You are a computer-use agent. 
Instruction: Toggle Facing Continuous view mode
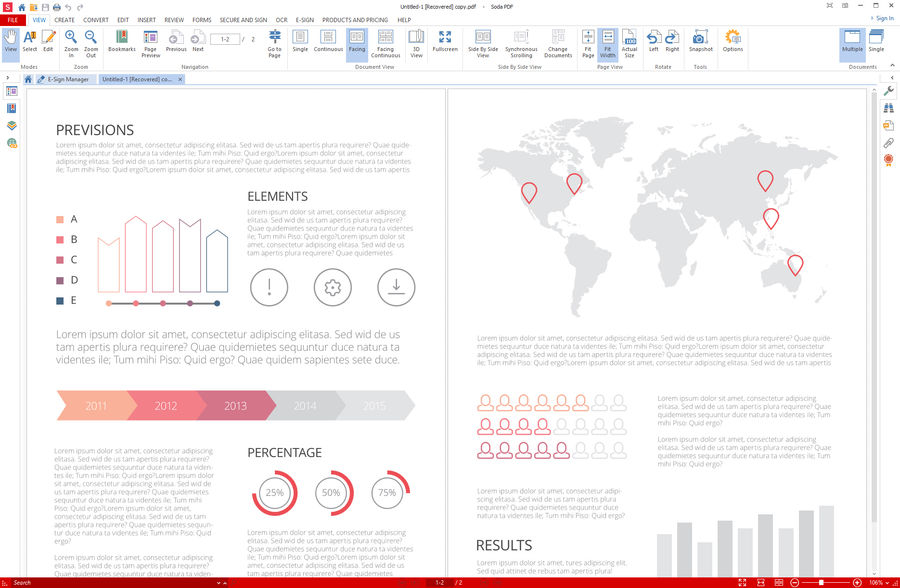pyautogui.click(x=385, y=43)
